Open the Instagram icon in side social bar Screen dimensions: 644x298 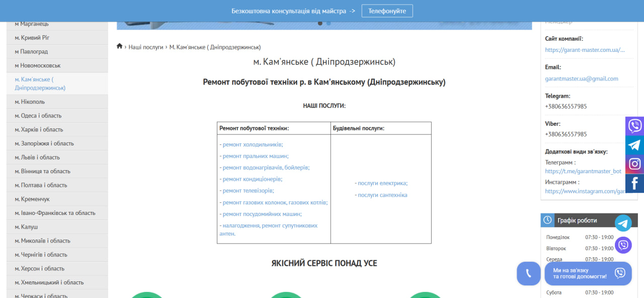(x=634, y=164)
